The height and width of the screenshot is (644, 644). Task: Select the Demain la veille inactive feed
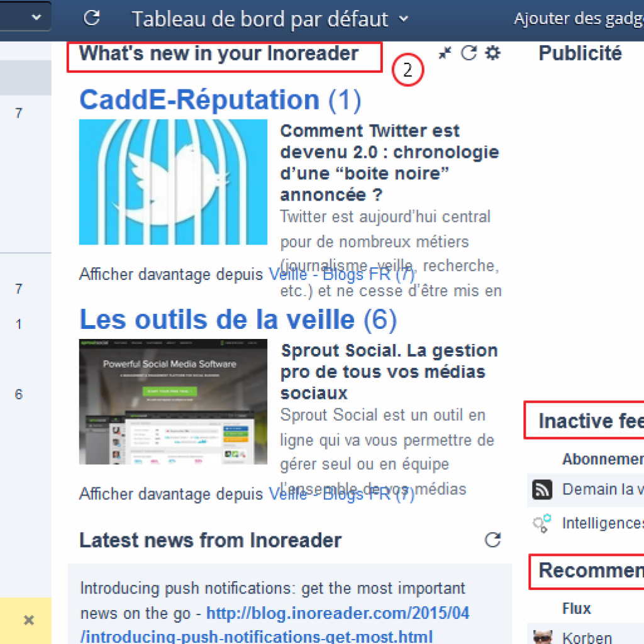[586, 489]
